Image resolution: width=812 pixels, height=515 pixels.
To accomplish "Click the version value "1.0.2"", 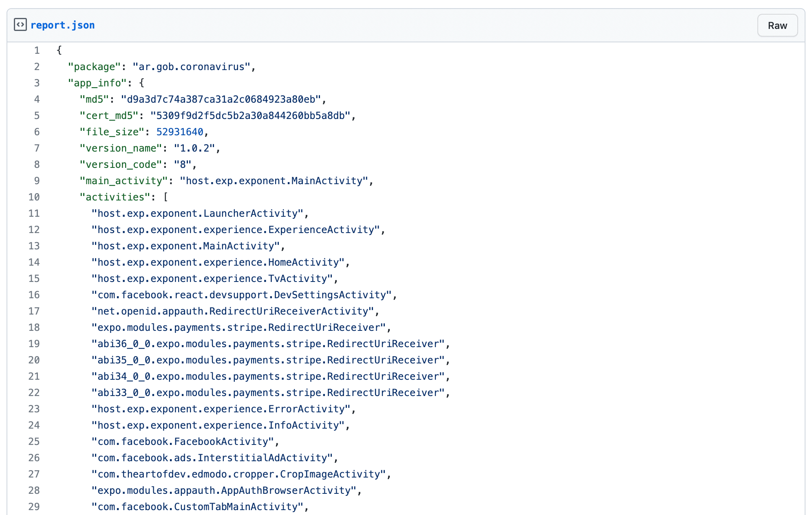I will pyautogui.click(x=194, y=148).
